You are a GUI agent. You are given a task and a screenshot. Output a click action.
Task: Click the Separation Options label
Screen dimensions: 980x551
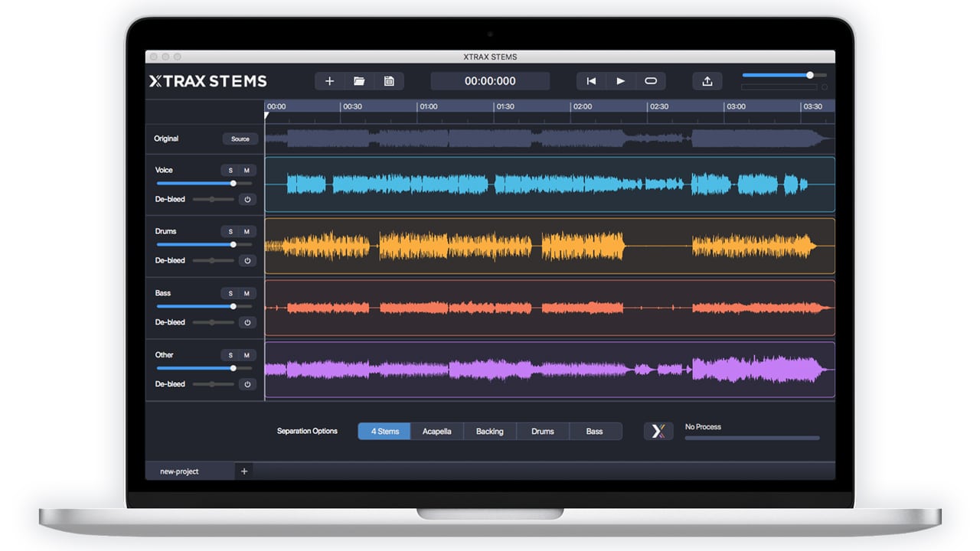[x=307, y=432]
